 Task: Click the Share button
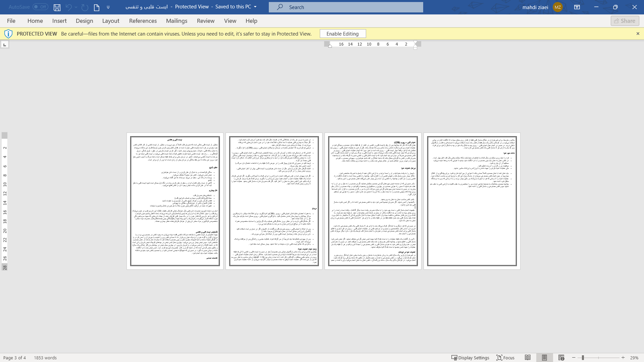point(625,21)
